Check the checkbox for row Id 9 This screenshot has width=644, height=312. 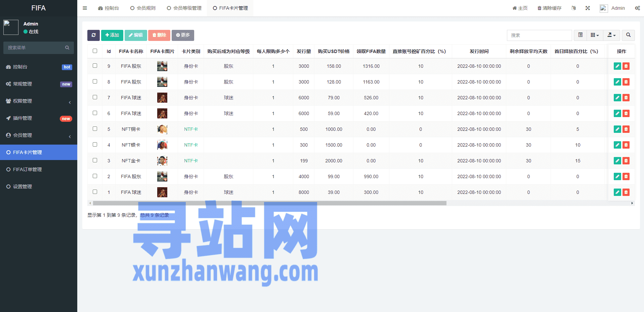(95, 66)
